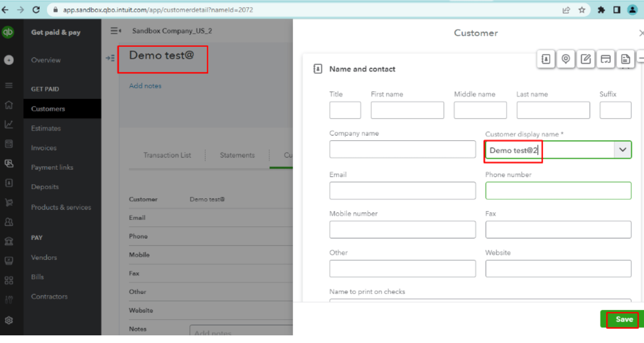This screenshot has width=644, height=343.
Task: Go to the Payments section card icon
Action: 605,59
